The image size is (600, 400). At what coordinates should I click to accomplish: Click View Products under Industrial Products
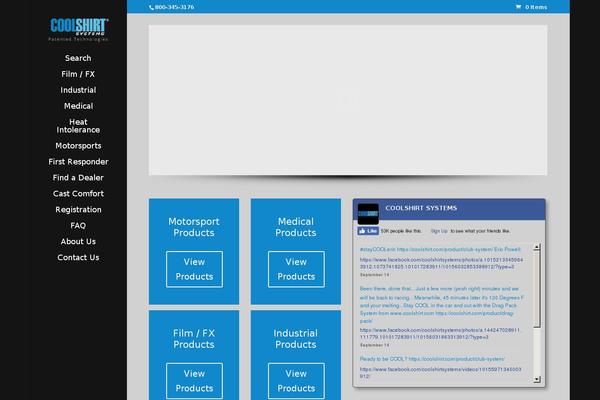[x=296, y=381]
